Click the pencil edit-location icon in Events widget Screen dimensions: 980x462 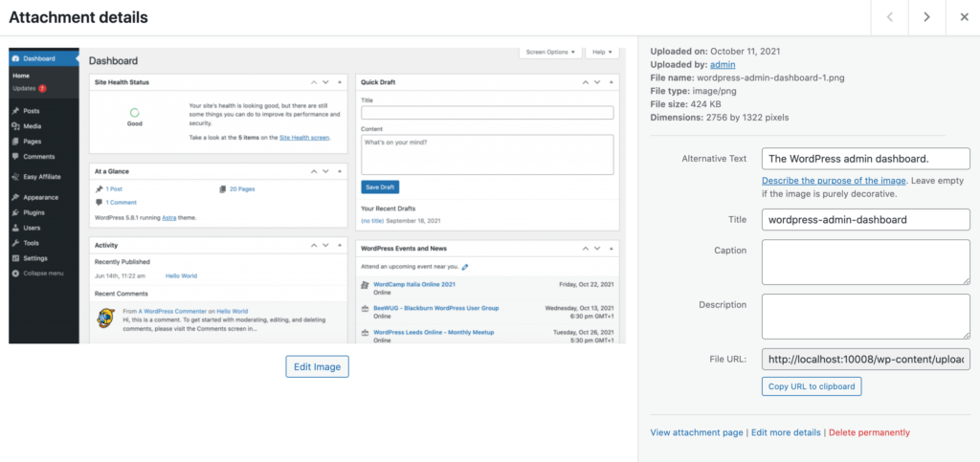[465, 267]
